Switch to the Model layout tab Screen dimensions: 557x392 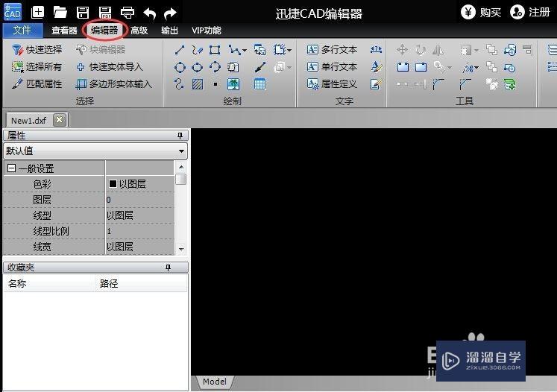[215, 382]
